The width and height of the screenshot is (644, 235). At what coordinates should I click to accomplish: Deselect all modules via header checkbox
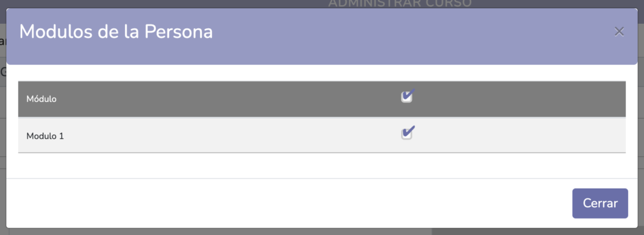click(407, 97)
